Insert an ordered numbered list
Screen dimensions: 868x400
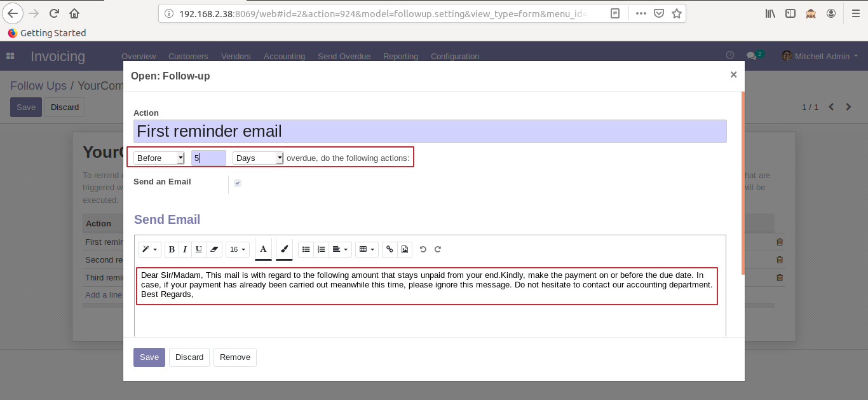click(321, 249)
